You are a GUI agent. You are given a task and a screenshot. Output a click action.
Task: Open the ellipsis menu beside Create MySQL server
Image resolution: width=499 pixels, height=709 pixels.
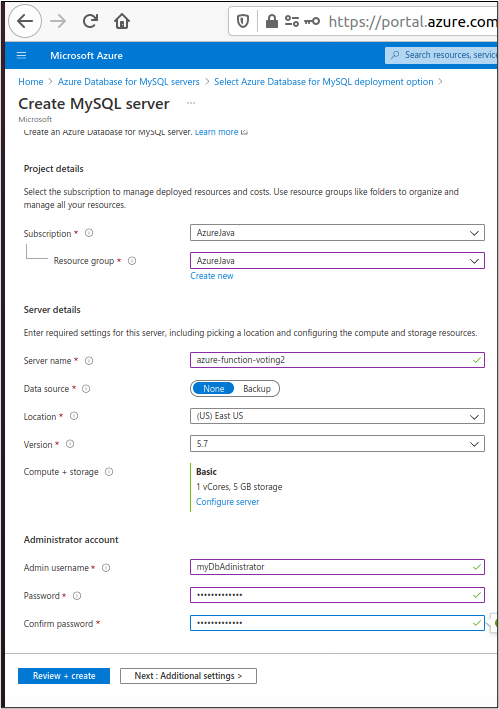191,103
